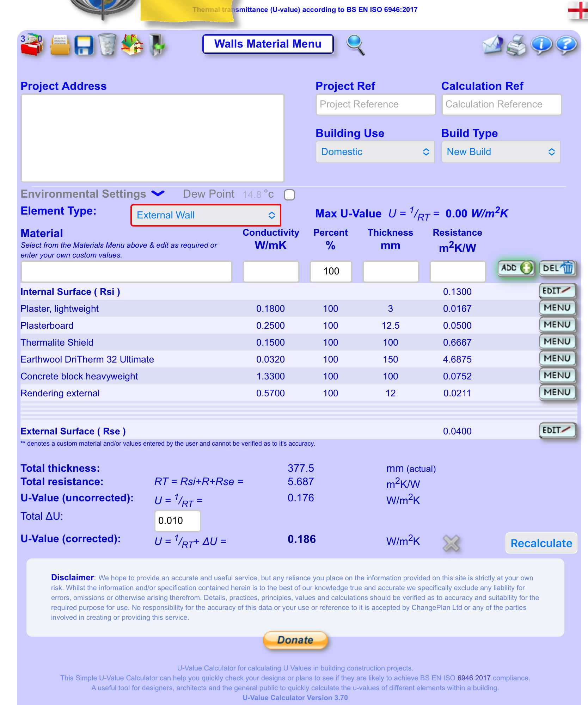Click the Total ΔU input field
This screenshot has width=588, height=705.
click(x=177, y=521)
